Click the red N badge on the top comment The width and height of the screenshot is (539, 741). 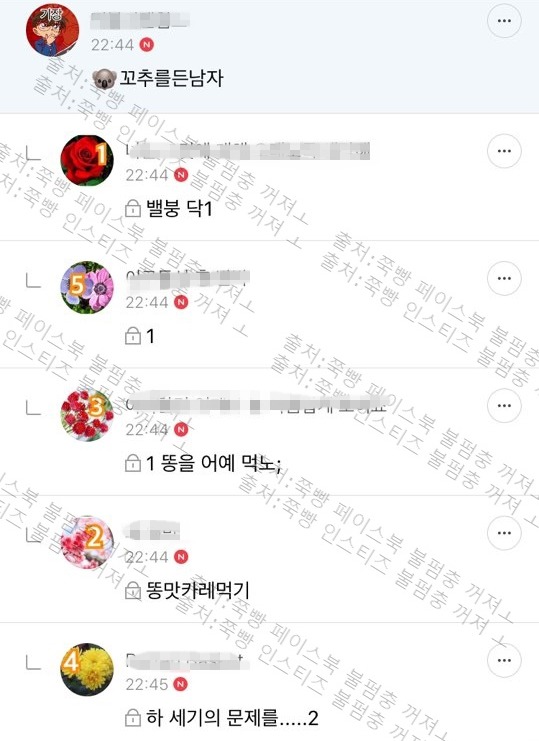(147, 45)
